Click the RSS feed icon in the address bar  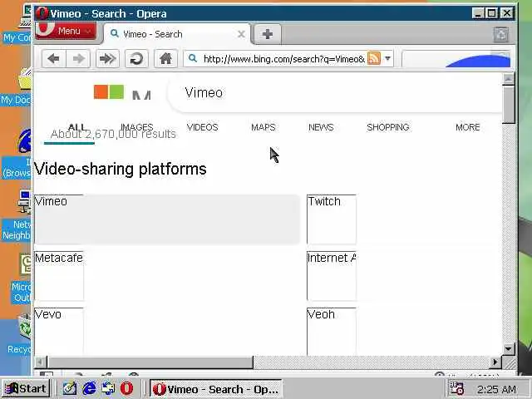tap(374, 58)
